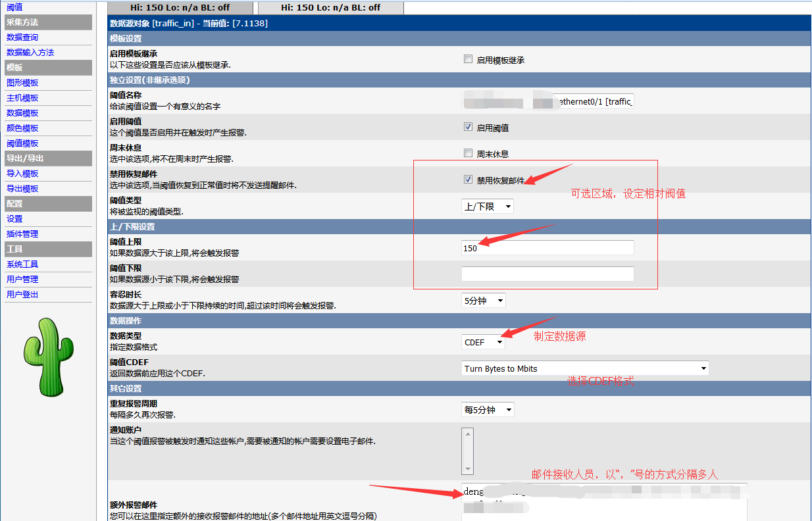
Task: Expand the 重复报警周期 dropdown
Action: tap(487, 410)
